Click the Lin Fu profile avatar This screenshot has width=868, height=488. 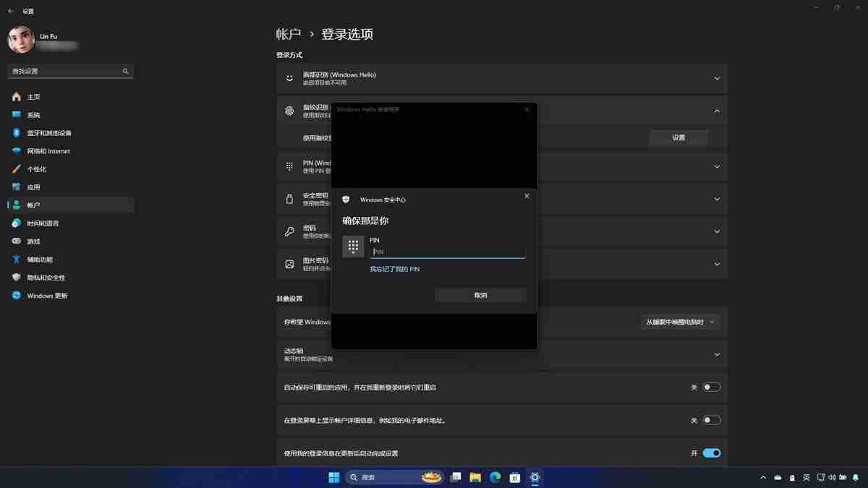click(20, 40)
